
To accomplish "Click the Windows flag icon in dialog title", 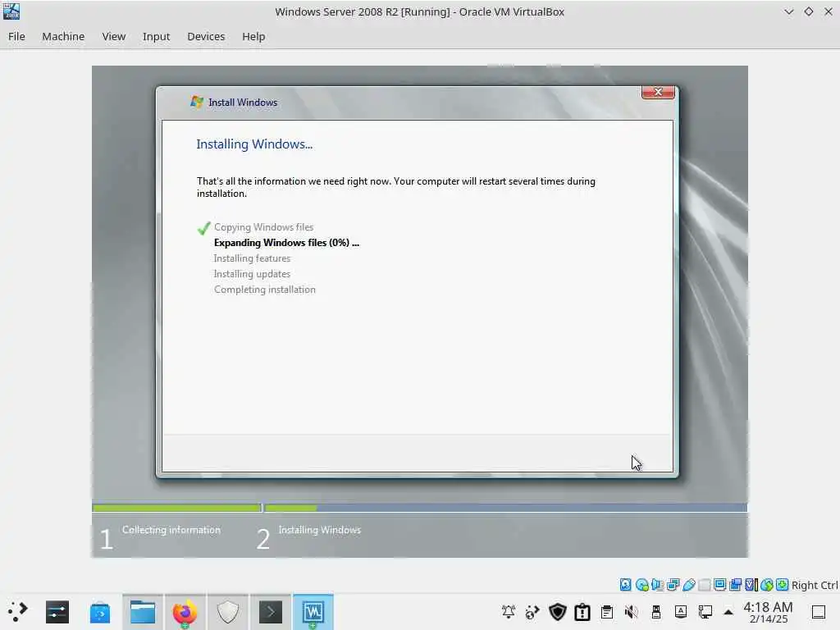I will [197, 102].
